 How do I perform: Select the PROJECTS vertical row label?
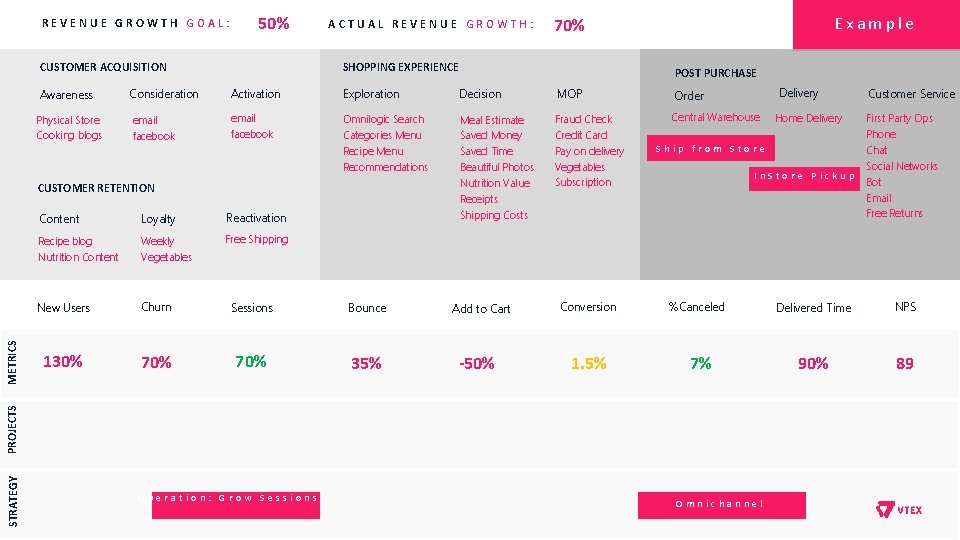(x=12, y=425)
